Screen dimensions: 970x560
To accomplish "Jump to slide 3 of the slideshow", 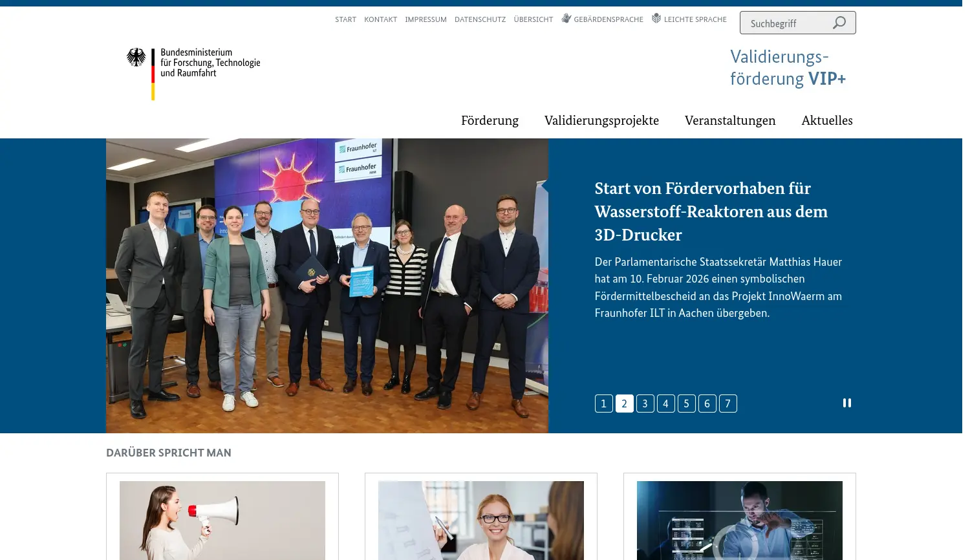I will pos(645,404).
